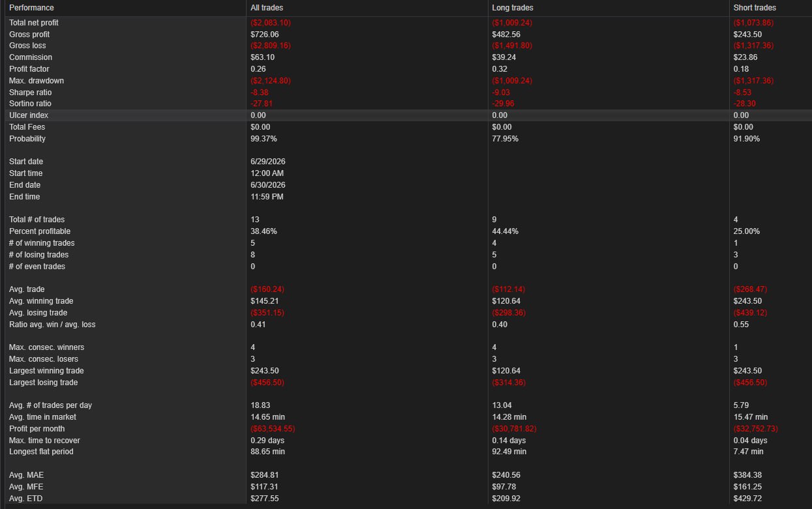
Task: Select the "Max. consec. losers" row label
Action: tap(44, 359)
